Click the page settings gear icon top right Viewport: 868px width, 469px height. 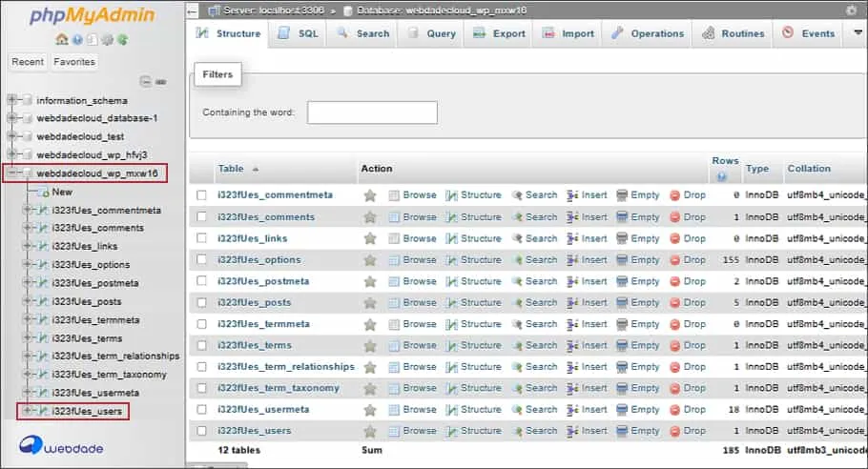(851, 10)
